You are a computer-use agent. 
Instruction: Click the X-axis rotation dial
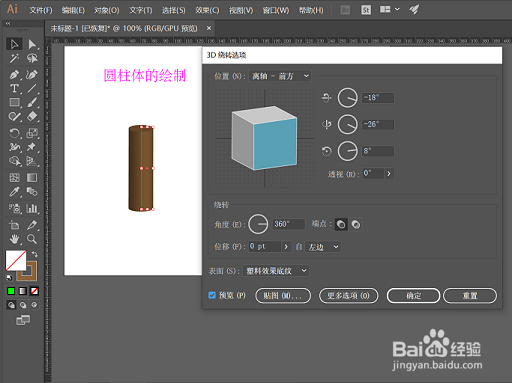tap(348, 98)
